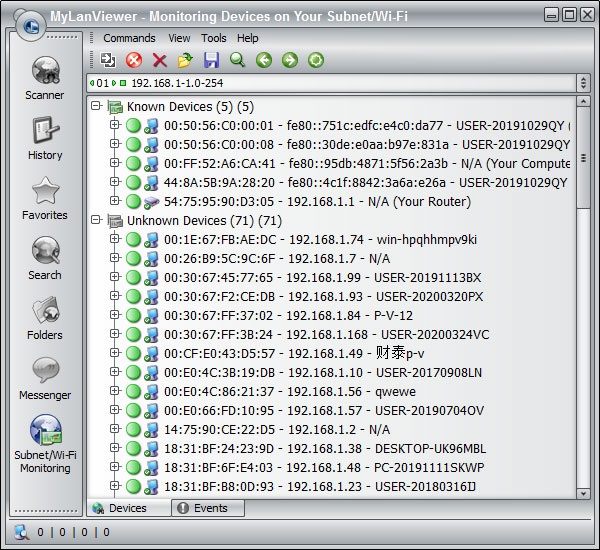The image size is (600, 550).
Task: Click the green forward arrow icon
Action: point(290,60)
